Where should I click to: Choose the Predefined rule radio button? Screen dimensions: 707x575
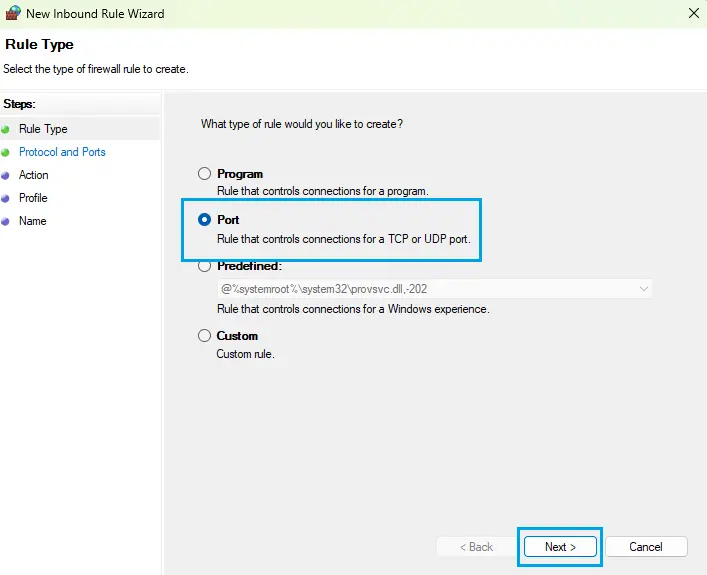click(x=204, y=266)
